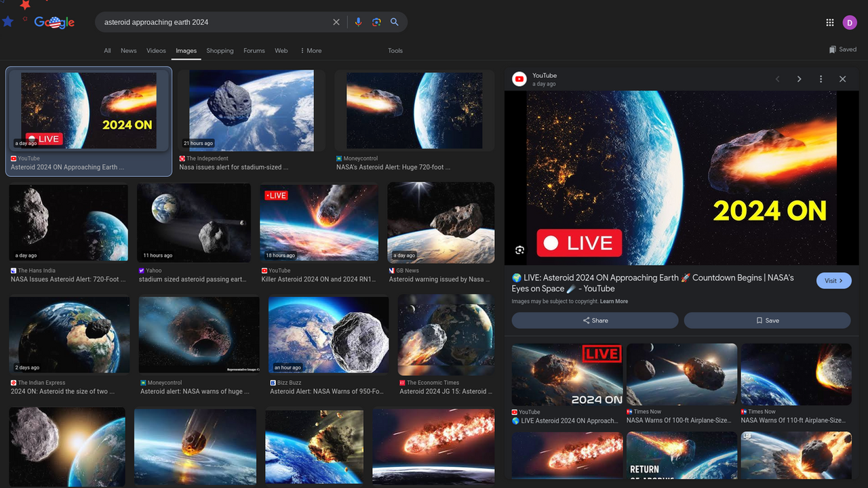The width and height of the screenshot is (868, 488).
Task: Switch to the All tab
Action: coord(107,51)
